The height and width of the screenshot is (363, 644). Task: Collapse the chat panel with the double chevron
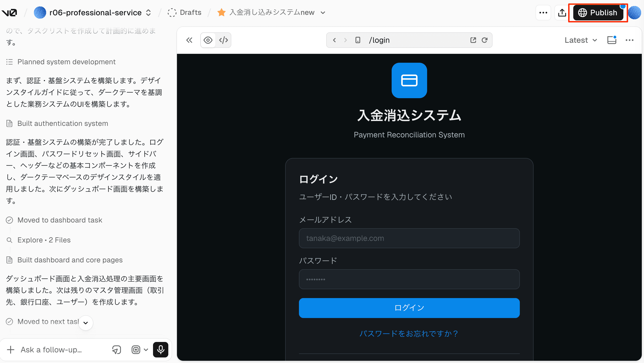tap(189, 40)
